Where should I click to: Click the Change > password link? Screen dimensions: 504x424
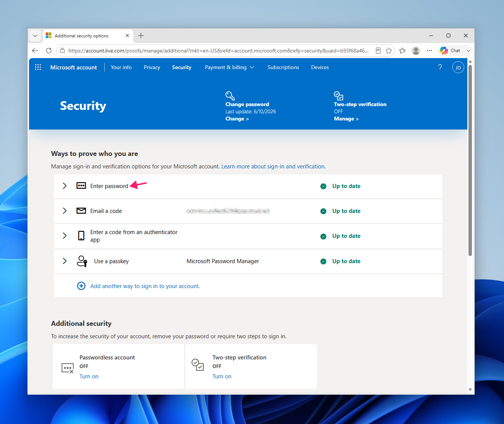click(237, 119)
